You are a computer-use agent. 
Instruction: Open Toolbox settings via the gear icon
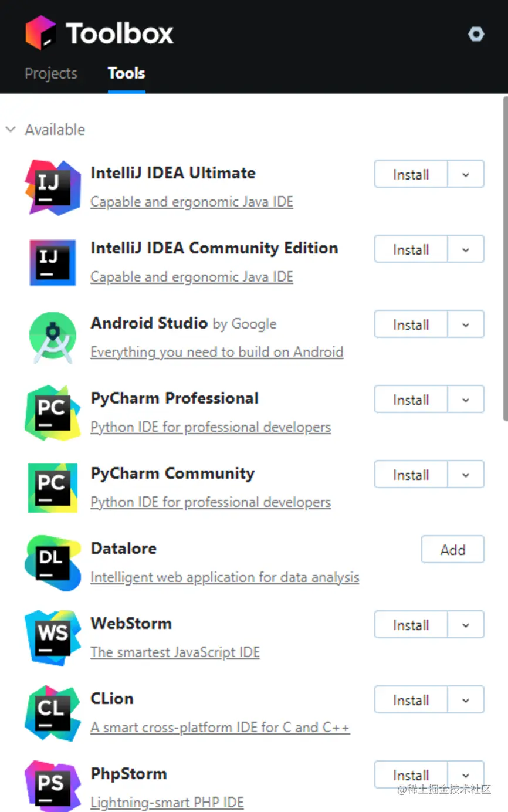[476, 34]
